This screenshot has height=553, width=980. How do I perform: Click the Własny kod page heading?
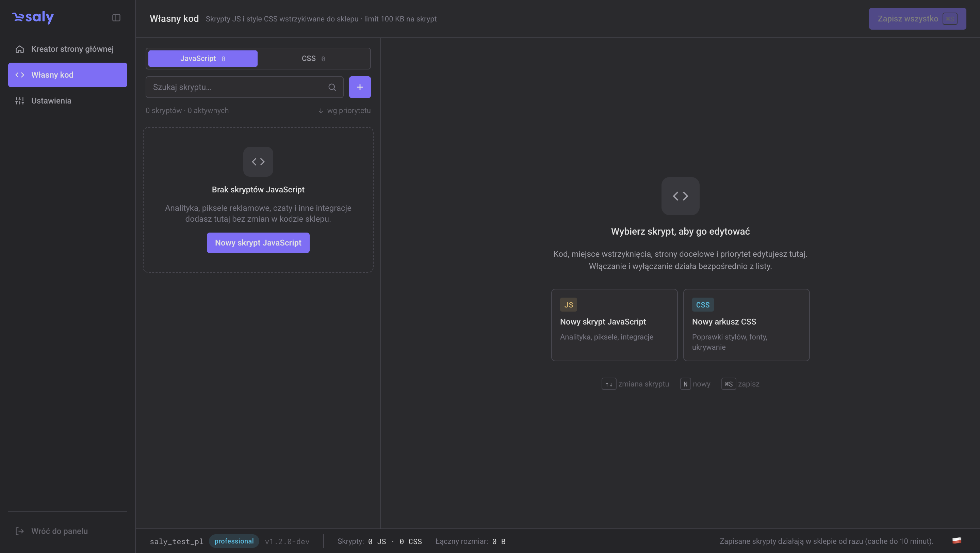coord(174,19)
